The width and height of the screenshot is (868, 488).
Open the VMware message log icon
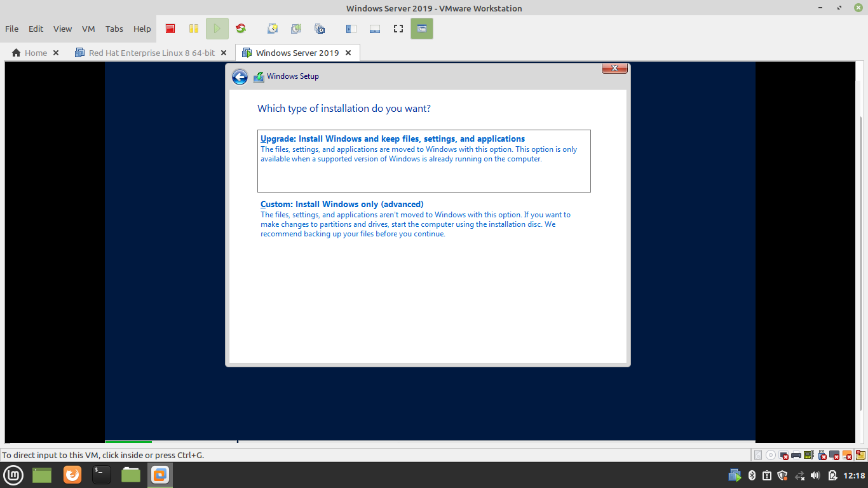861,455
